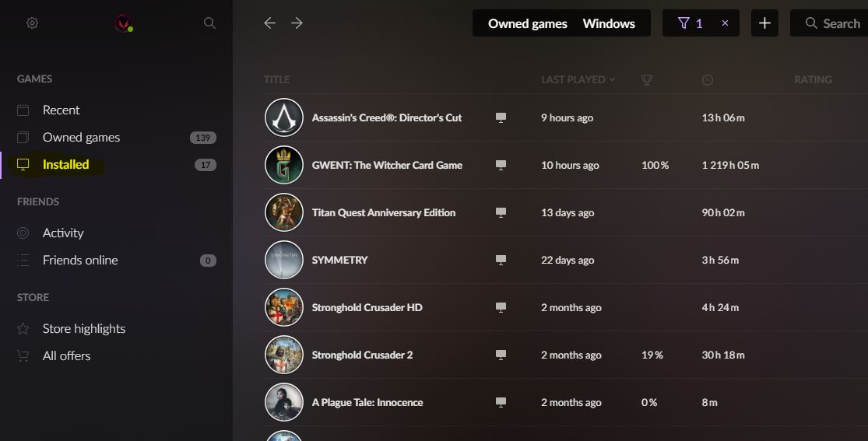868x441 pixels.
Task: Click the Owned games count badge 139
Action: click(202, 138)
